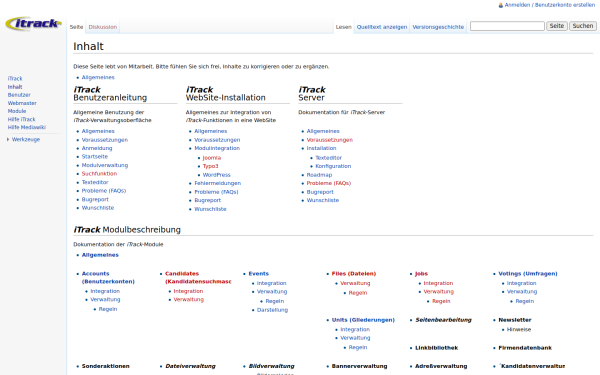Open Quelltext anzeigen tab
The image size is (600, 375).
coord(382,27)
